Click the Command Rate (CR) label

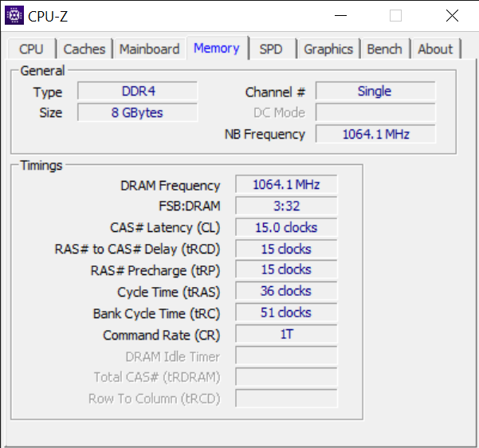pyautogui.click(x=161, y=336)
